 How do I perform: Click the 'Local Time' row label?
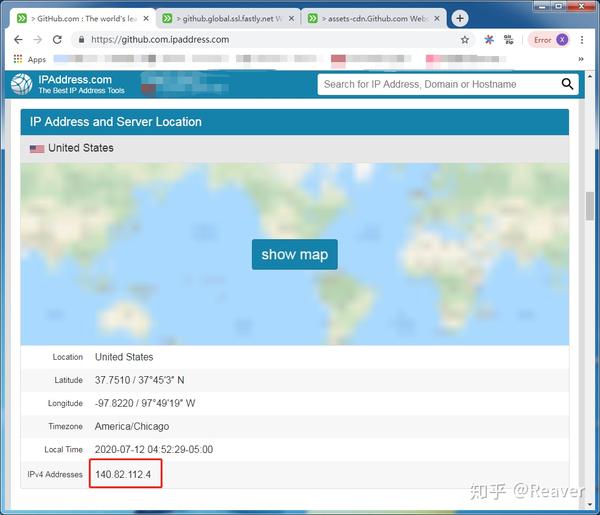pos(64,450)
